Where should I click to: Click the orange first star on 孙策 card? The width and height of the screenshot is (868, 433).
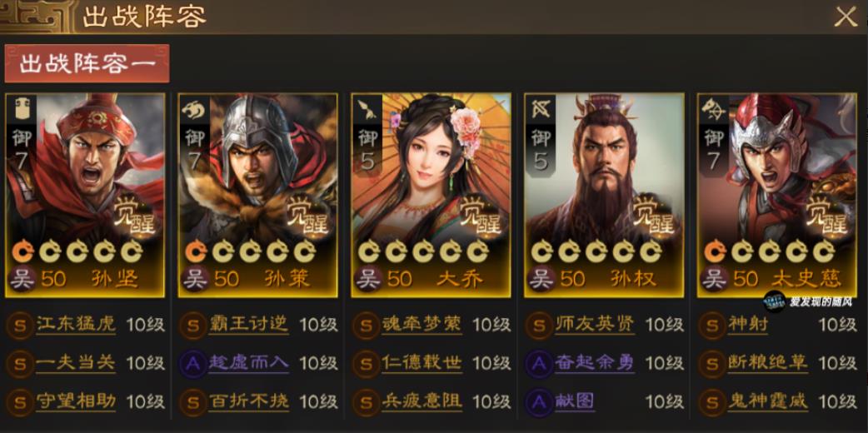(x=196, y=252)
